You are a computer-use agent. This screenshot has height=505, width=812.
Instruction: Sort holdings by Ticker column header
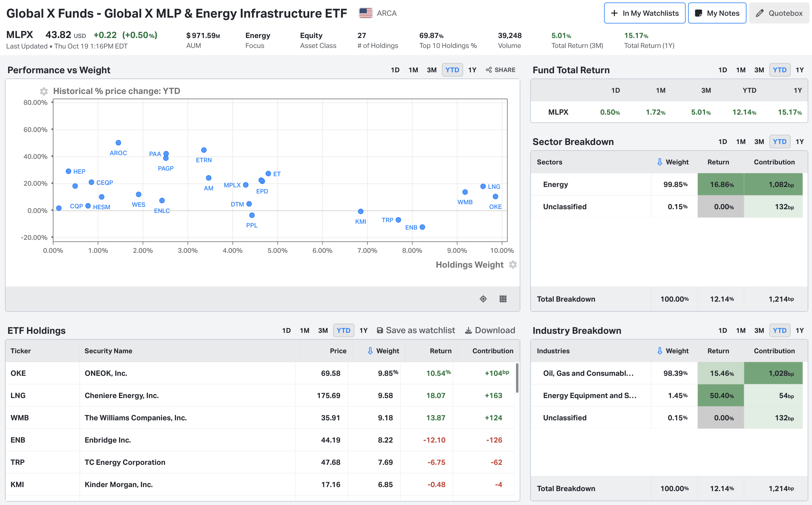[21, 351]
